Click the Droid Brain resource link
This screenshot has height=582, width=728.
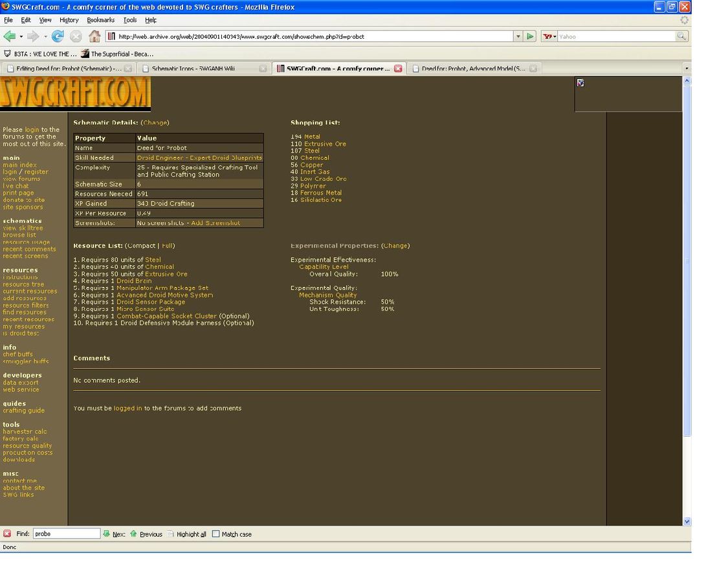tap(134, 281)
